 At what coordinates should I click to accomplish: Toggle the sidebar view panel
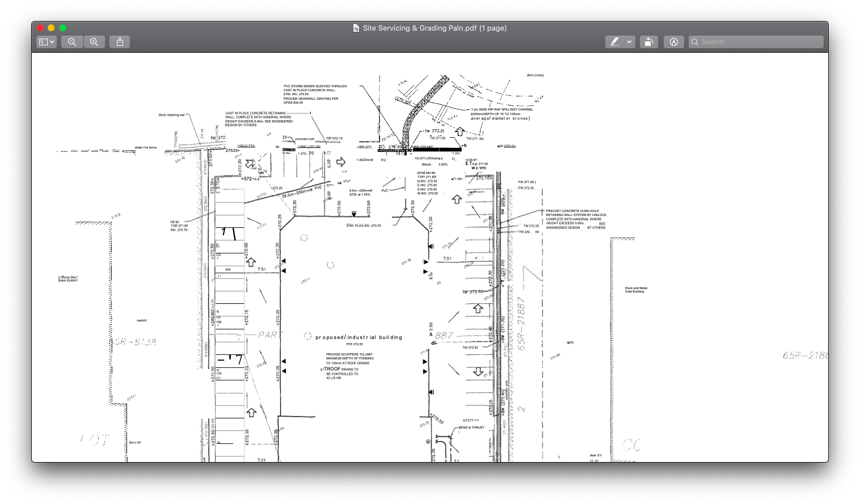click(x=43, y=41)
